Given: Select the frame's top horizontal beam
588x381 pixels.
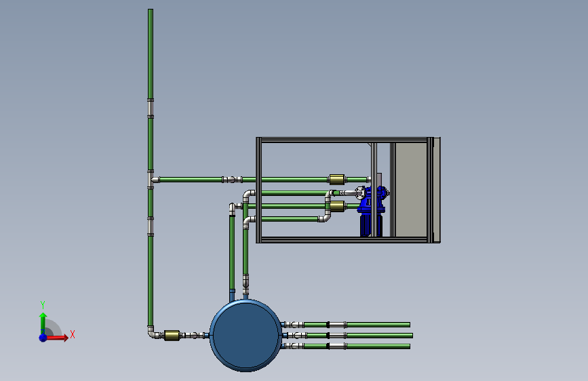Looking at the screenshot, I should click(345, 140).
